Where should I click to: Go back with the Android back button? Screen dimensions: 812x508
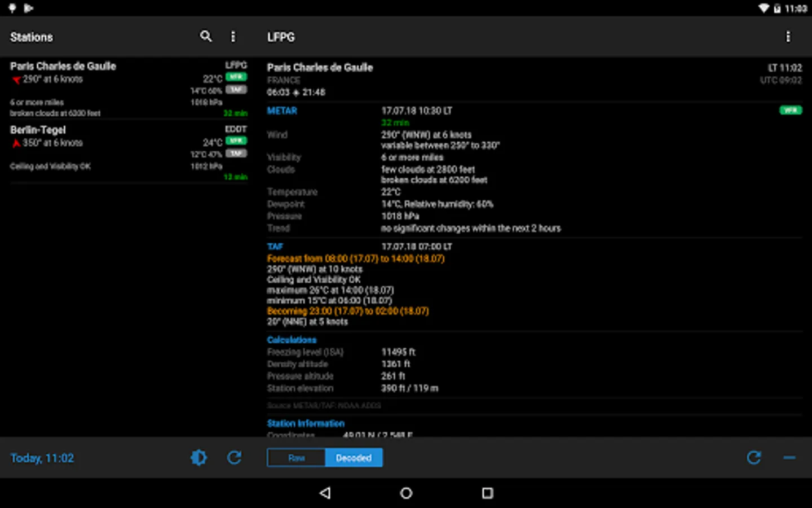(325, 493)
